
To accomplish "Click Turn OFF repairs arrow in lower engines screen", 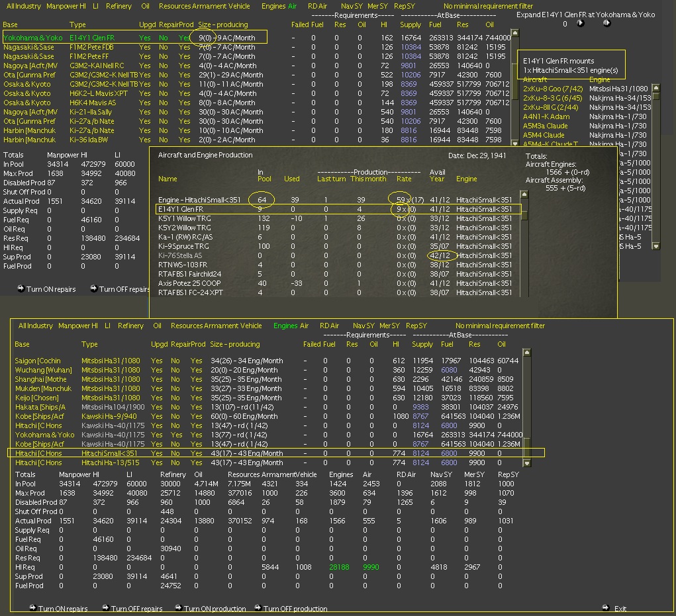I will pyautogui.click(x=106, y=608).
